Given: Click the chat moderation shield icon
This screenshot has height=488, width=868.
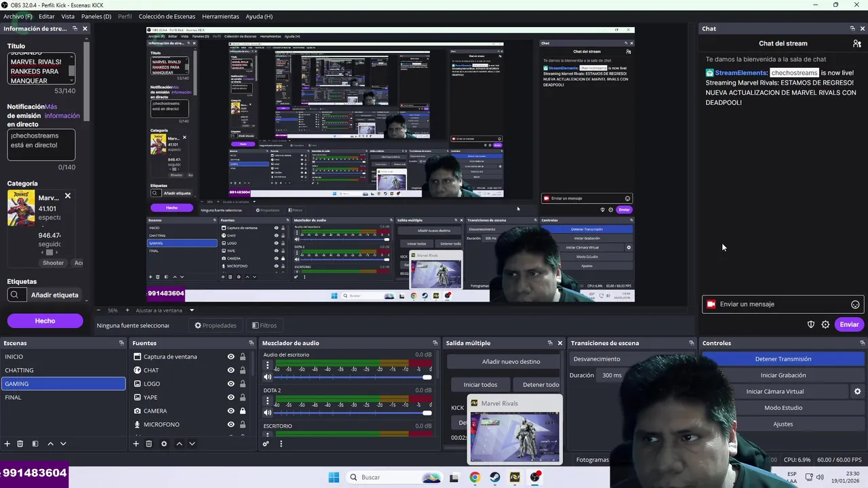Looking at the screenshot, I should point(810,324).
